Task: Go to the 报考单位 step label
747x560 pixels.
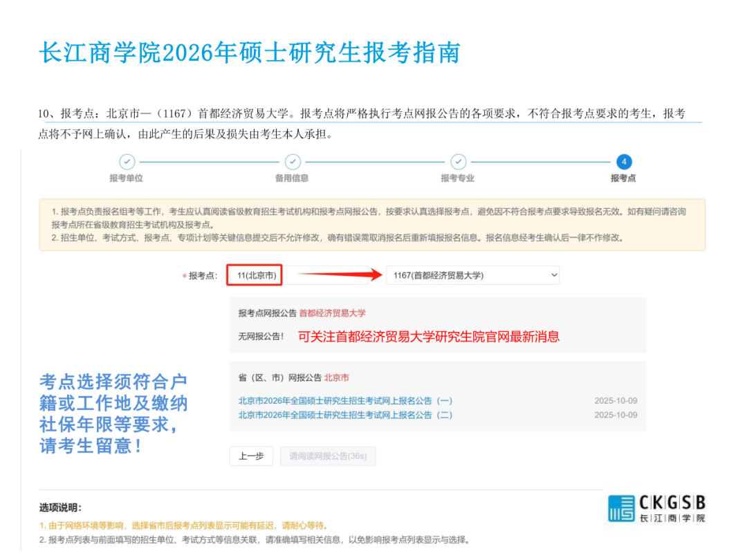Action: [x=127, y=178]
